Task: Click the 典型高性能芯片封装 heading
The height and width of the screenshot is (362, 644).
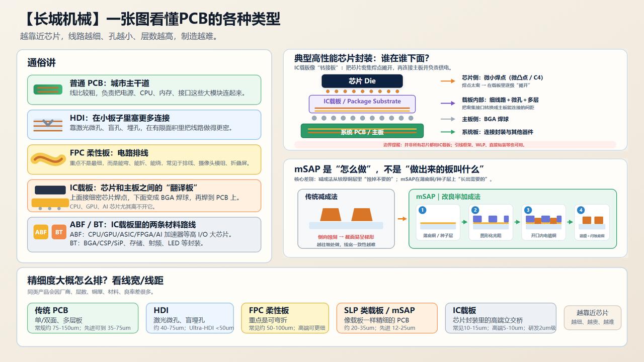Action: 362,58
